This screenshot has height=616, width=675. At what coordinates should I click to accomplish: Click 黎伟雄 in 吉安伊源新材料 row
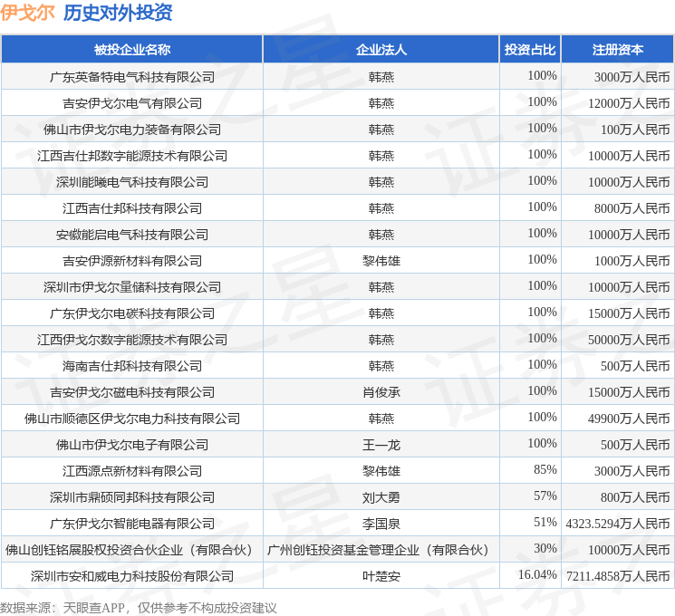(381, 261)
